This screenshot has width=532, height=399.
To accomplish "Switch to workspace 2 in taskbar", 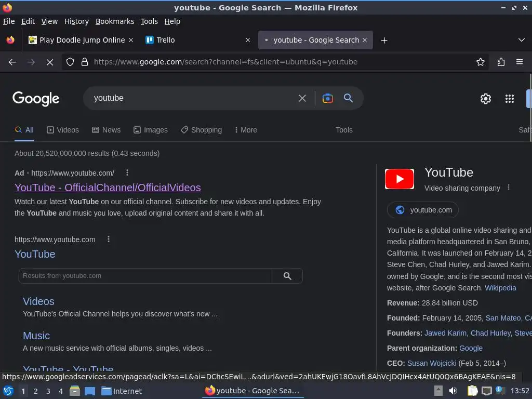I will pyautogui.click(x=36, y=391).
